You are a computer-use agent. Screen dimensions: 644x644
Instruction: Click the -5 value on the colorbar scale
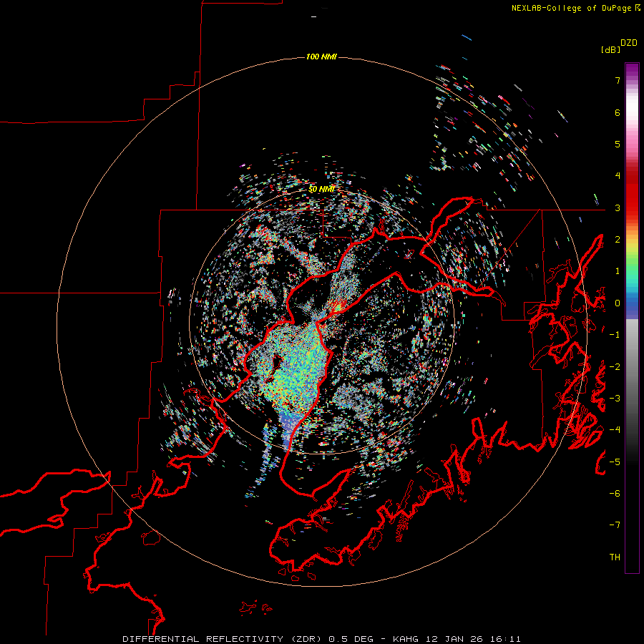point(615,462)
